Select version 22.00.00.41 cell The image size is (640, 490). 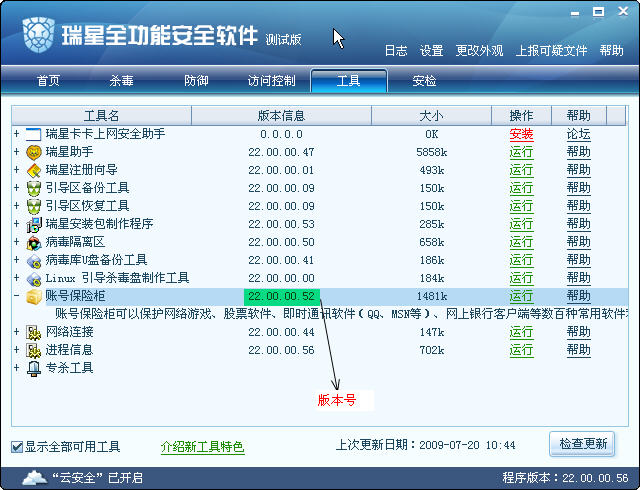coord(281,261)
